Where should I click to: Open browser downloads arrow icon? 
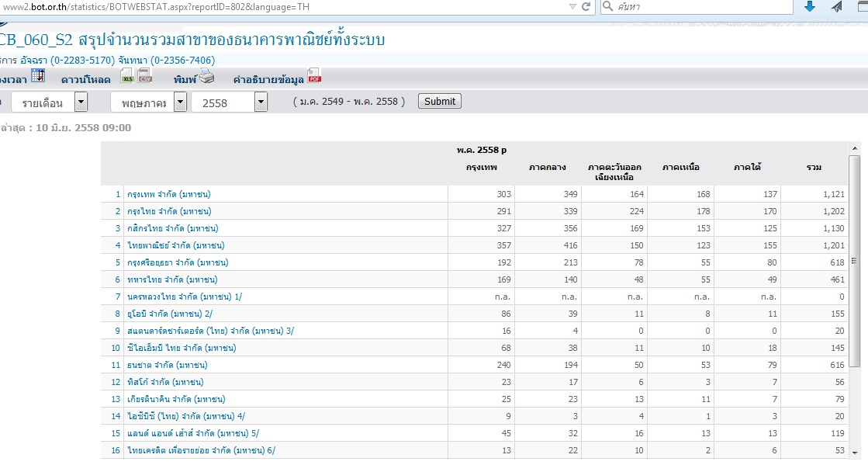809,7
